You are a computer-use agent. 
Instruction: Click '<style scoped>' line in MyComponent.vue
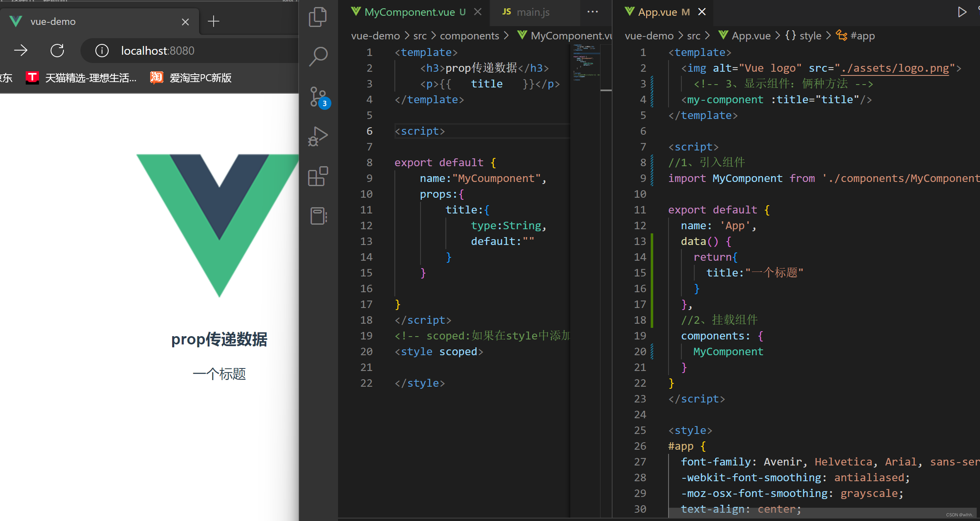click(x=439, y=351)
